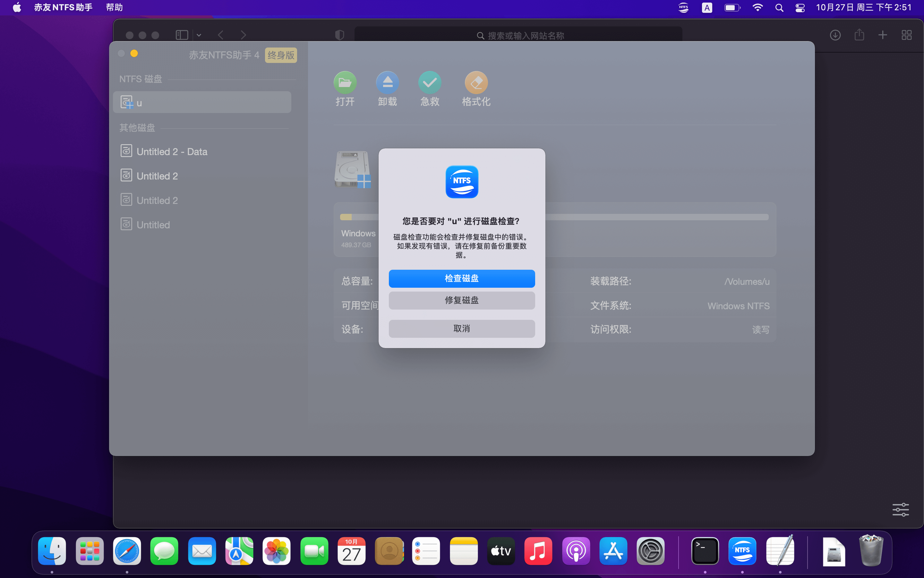The image size is (924, 578).
Task: Click Safari new tab plus icon
Action: 882,35
